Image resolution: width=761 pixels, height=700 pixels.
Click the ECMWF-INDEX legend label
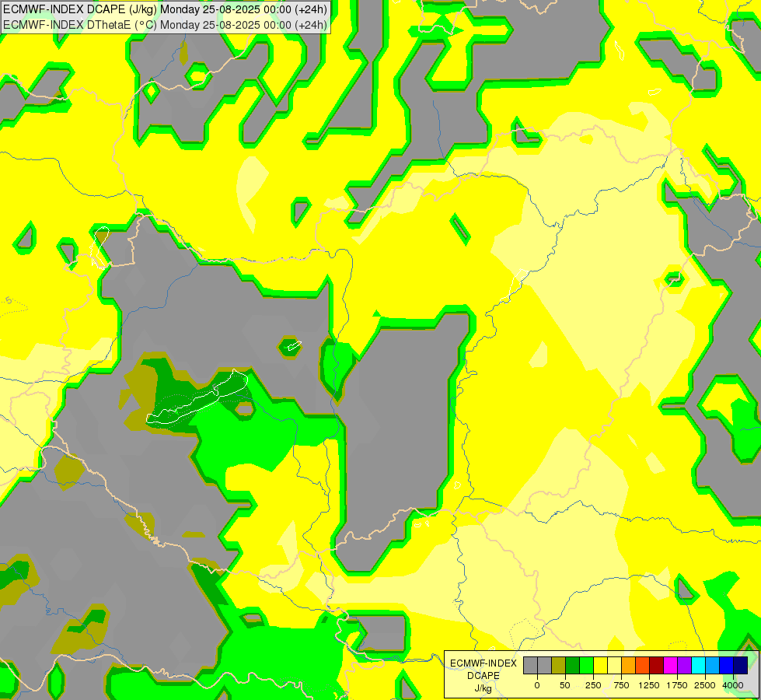483,663
